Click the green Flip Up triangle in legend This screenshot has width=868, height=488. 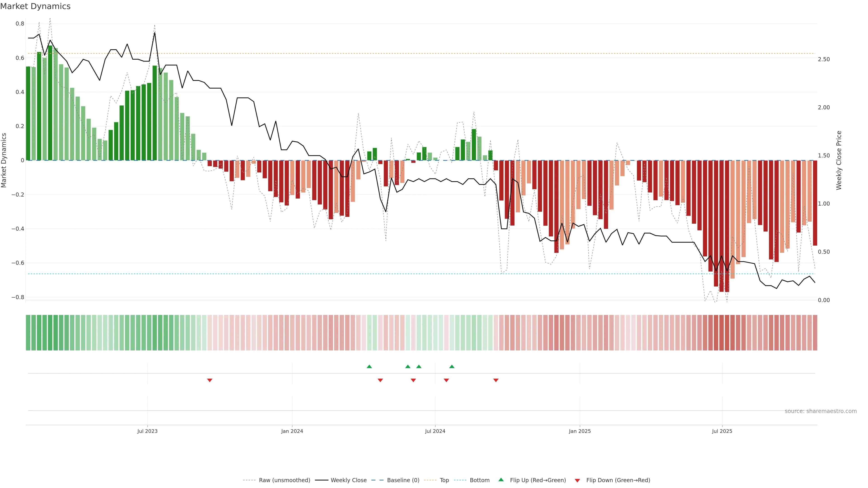coord(501,480)
